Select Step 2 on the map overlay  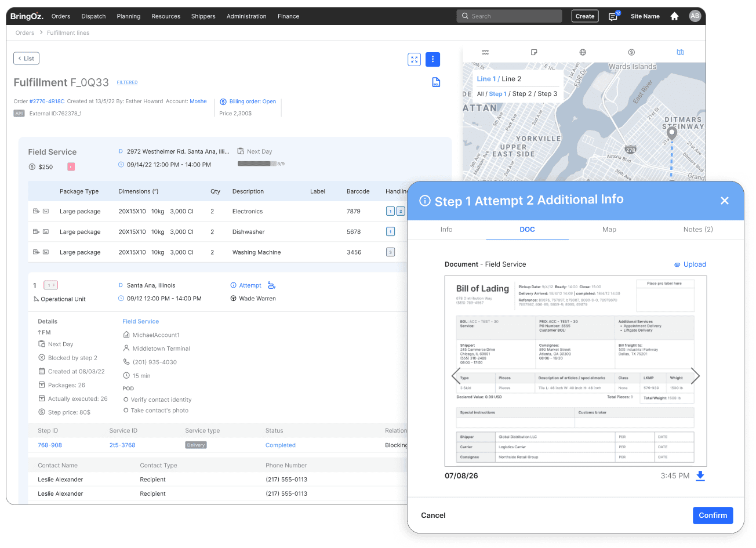coord(522,94)
